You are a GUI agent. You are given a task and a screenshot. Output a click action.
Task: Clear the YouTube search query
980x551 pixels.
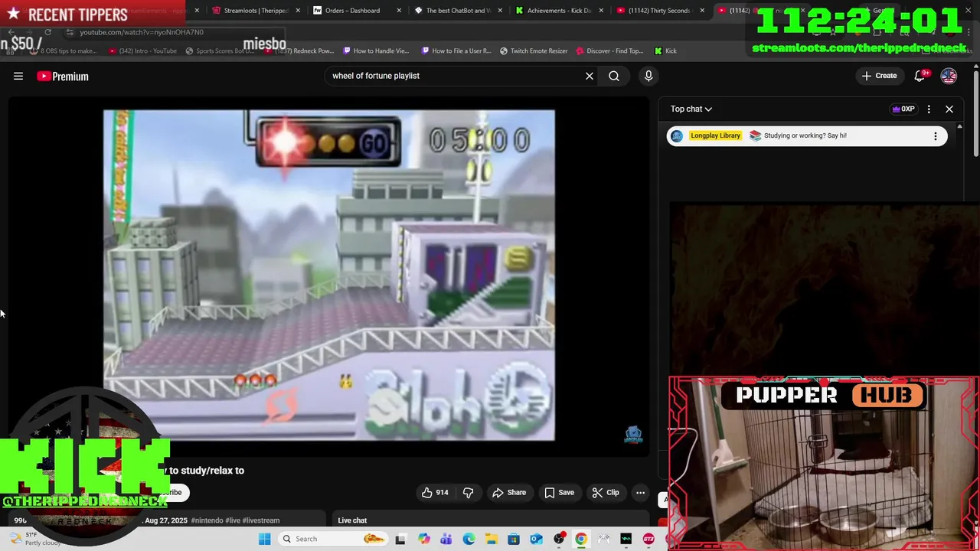pyautogui.click(x=590, y=76)
